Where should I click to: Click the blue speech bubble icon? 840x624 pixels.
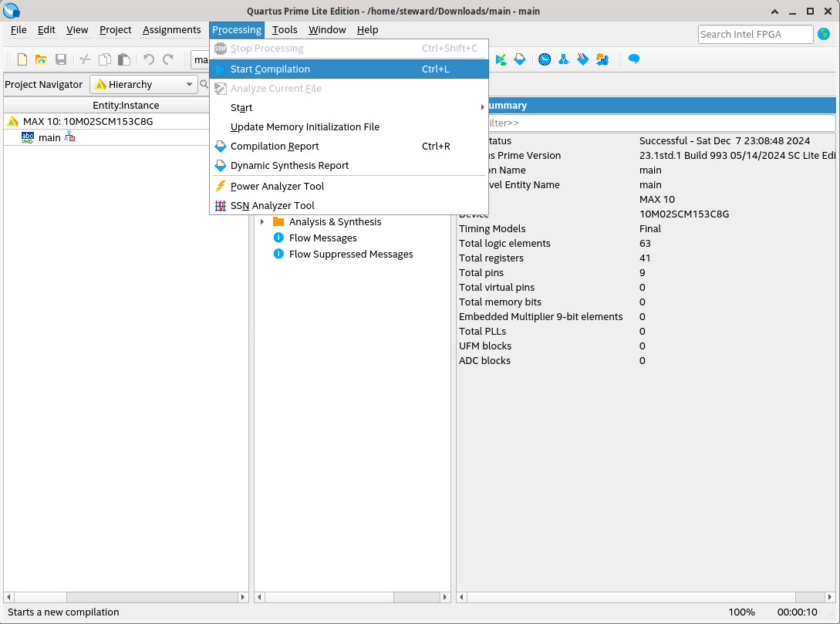[x=634, y=59]
